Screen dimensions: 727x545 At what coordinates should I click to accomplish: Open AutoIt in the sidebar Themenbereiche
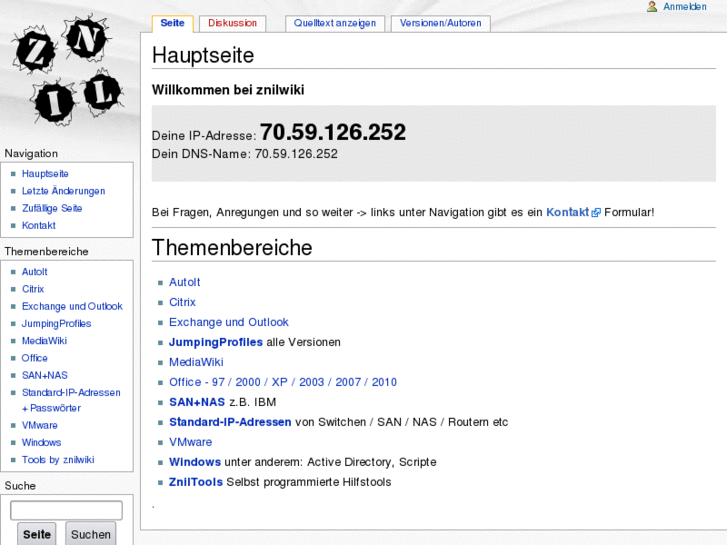tap(35, 272)
